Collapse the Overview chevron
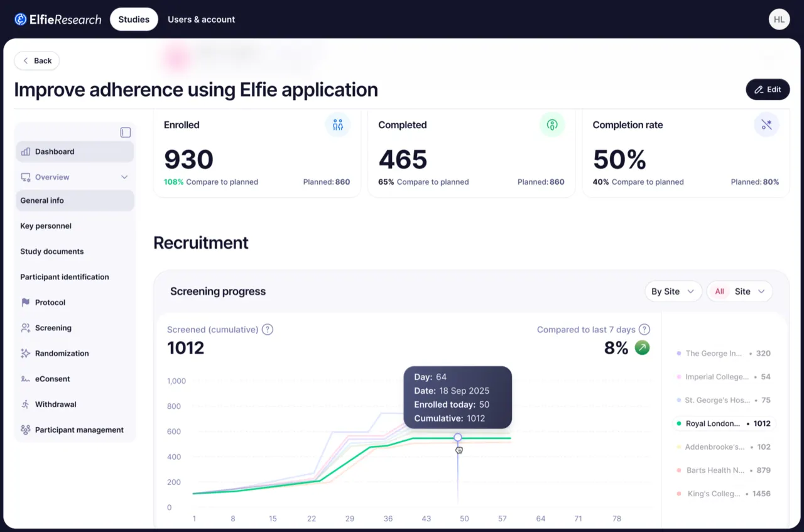The width and height of the screenshot is (804, 532). (x=124, y=177)
